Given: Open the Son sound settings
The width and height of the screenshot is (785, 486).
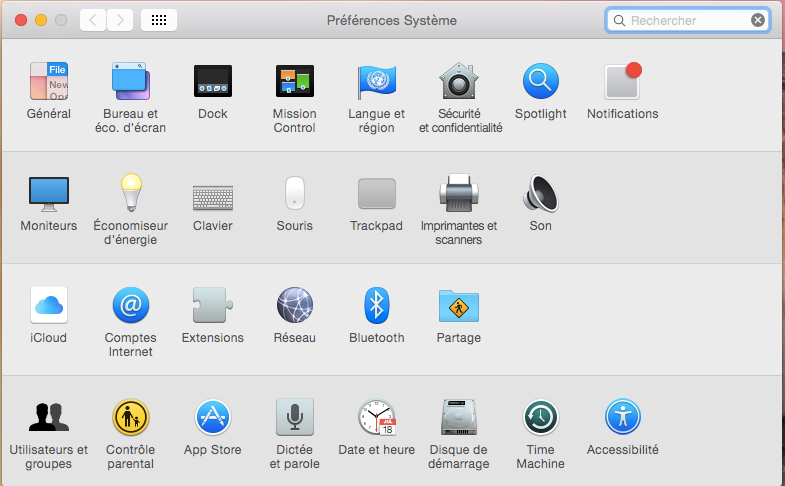Looking at the screenshot, I should click(x=540, y=193).
